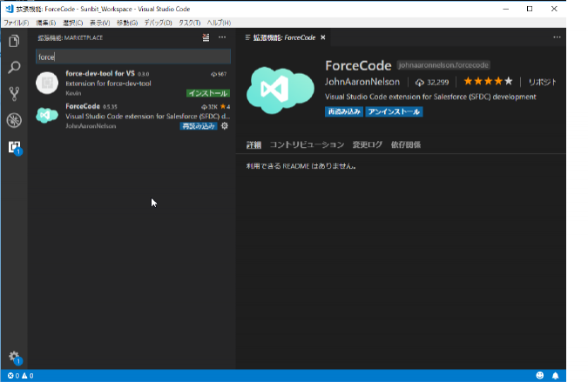Clear extension search results icon

[x=206, y=37]
